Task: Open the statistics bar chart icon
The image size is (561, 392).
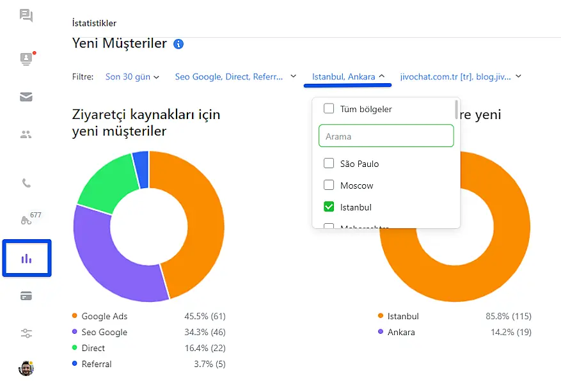Action: coord(26,258)
